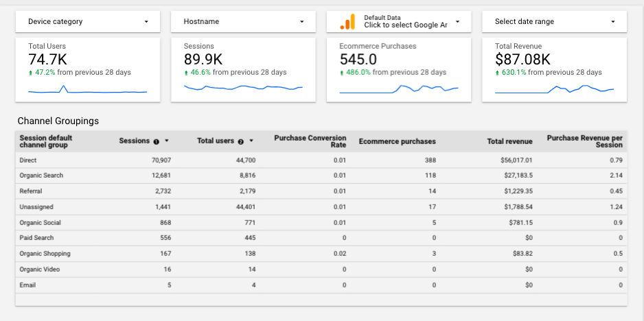Click the Paid Search row label
The image size is (644, 321).
click(36, 238)
